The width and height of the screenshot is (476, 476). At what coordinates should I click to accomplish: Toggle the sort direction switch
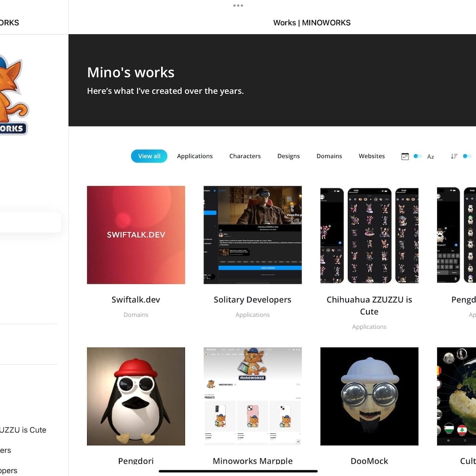point(467,156)
